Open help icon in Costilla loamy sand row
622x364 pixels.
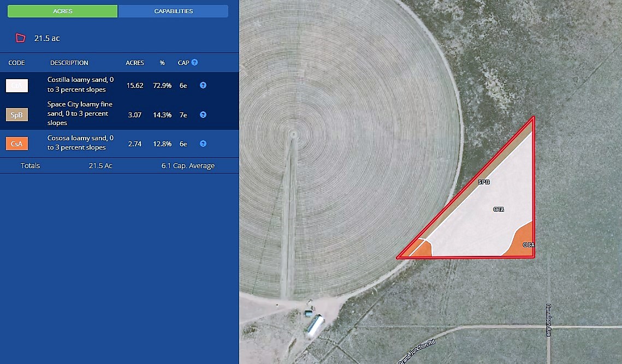coord(203,85)
